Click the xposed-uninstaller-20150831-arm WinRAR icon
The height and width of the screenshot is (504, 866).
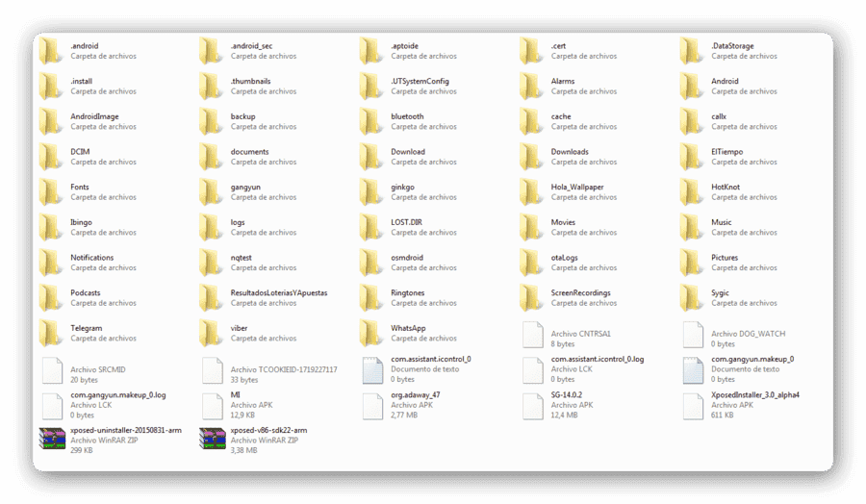coord(53,439)
